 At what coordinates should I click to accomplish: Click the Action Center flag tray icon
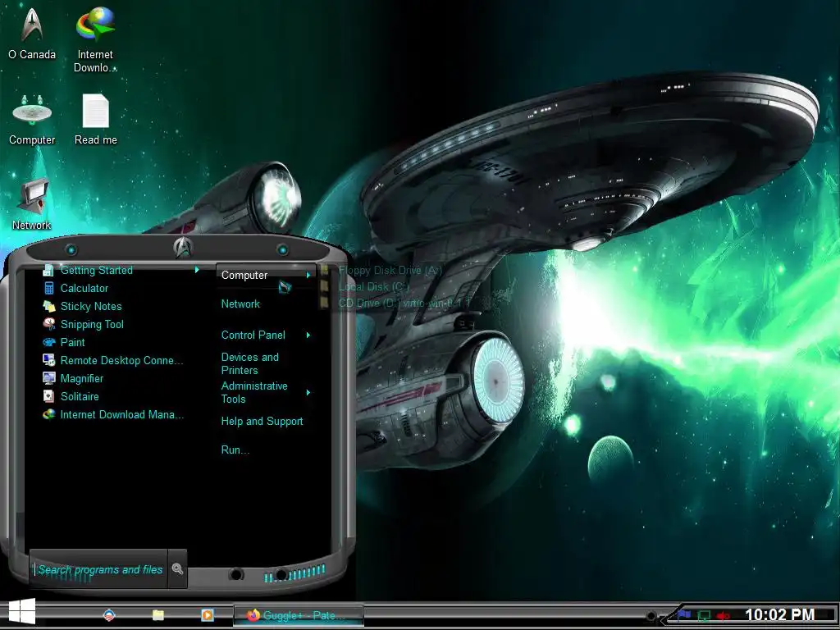pos(684,615)
